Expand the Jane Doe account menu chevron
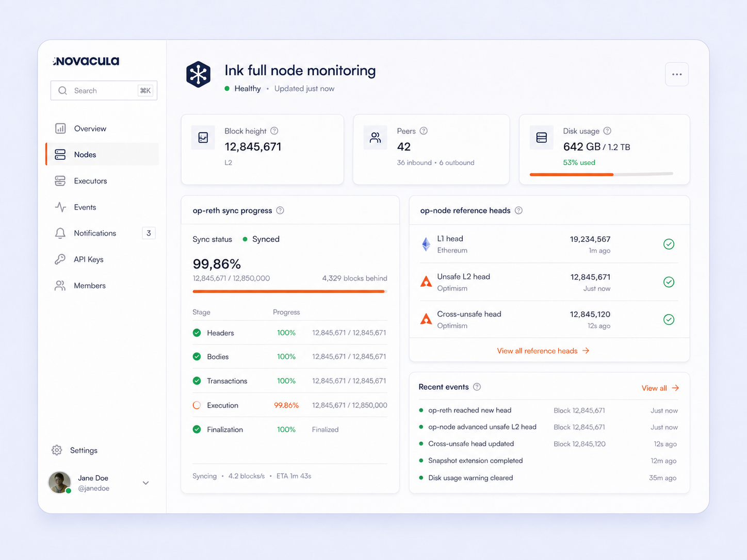The width and height of the screenshot is (747, 560). (x=146, y=483)
